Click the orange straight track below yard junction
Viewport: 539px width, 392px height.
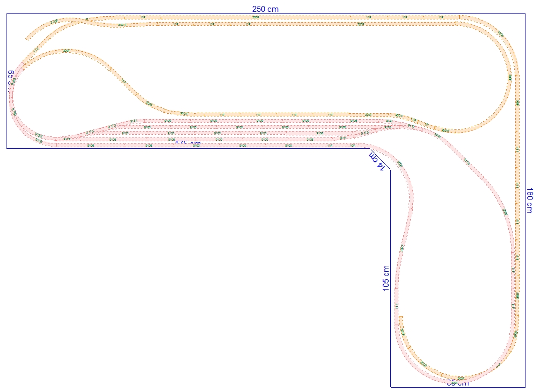click(x=269, y=114)
